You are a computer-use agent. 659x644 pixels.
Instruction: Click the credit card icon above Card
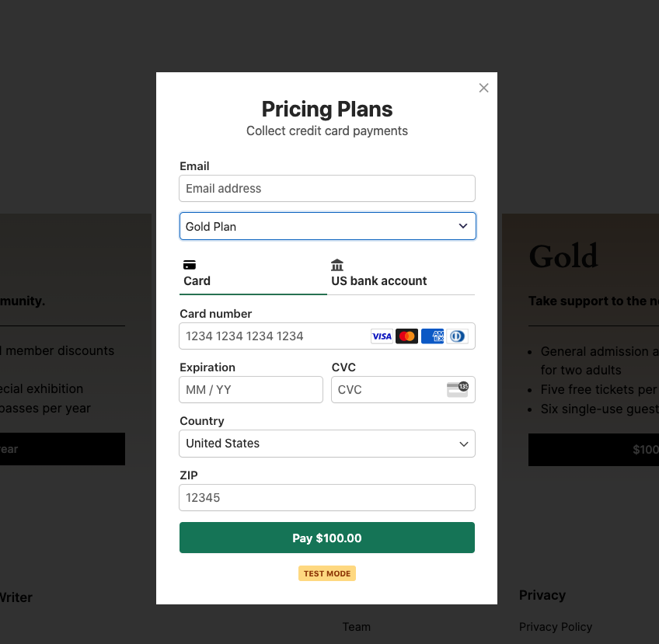point(190,265)
